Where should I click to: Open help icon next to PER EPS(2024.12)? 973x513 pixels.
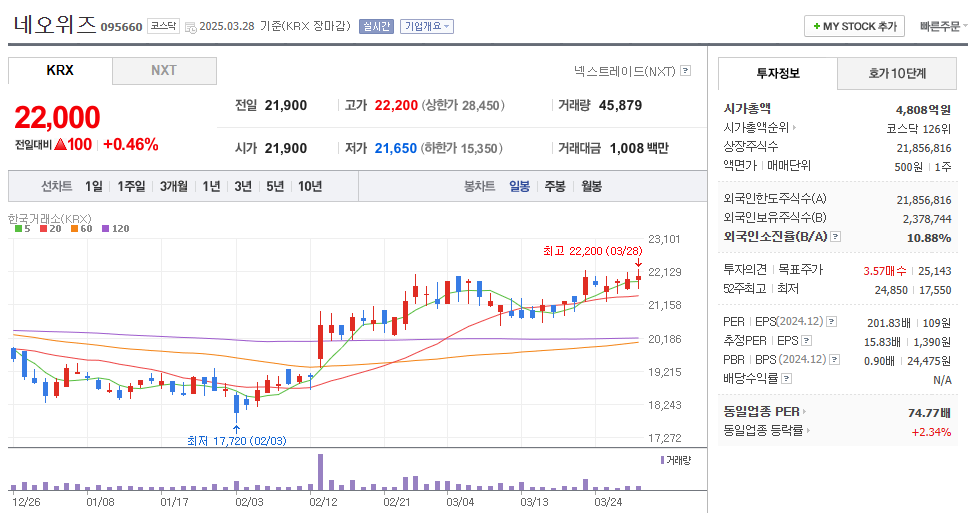pos(832,321)
